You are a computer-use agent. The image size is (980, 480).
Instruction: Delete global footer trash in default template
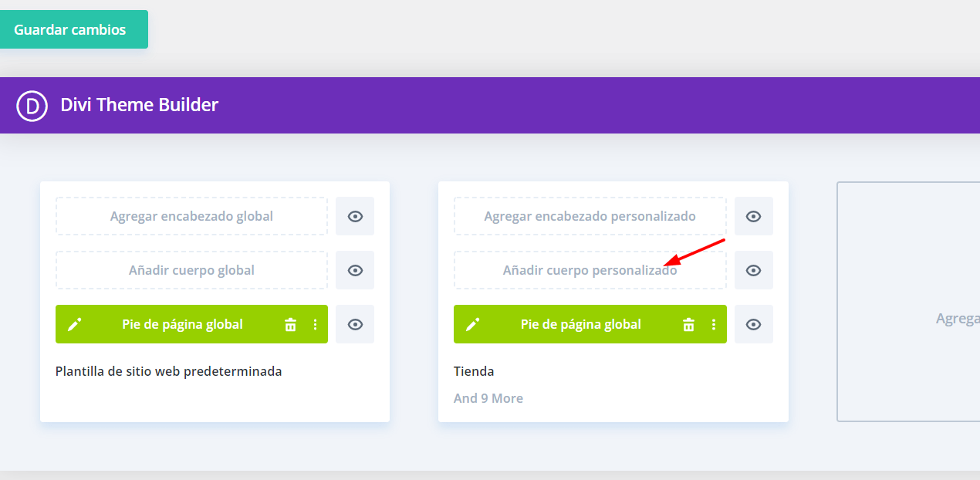pos(290,324)
